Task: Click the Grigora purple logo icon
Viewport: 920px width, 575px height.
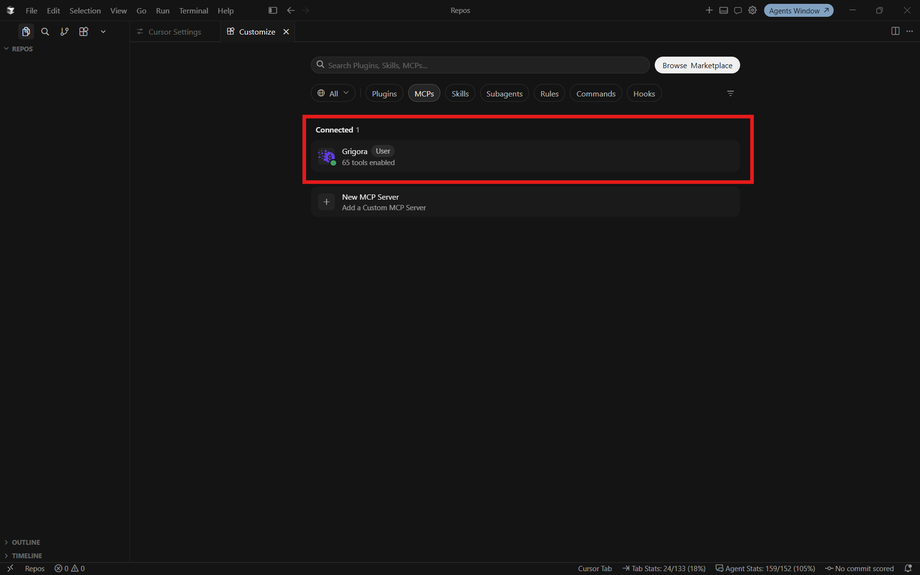Action: (326, 156)
